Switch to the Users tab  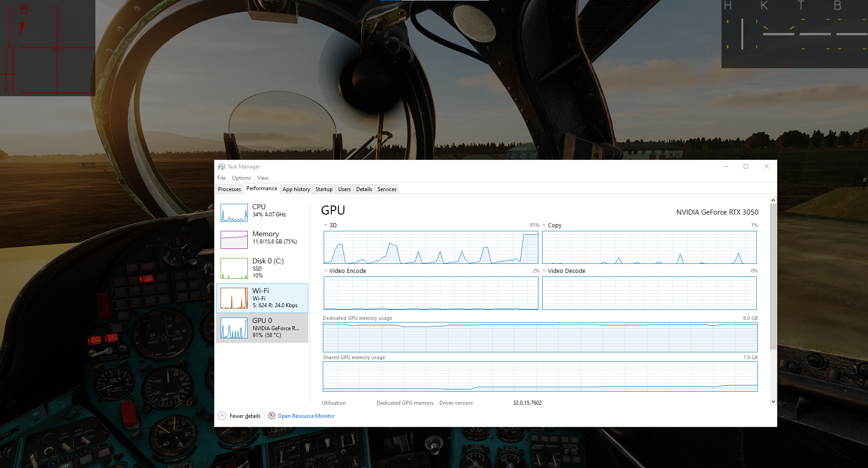coord(344,189)
